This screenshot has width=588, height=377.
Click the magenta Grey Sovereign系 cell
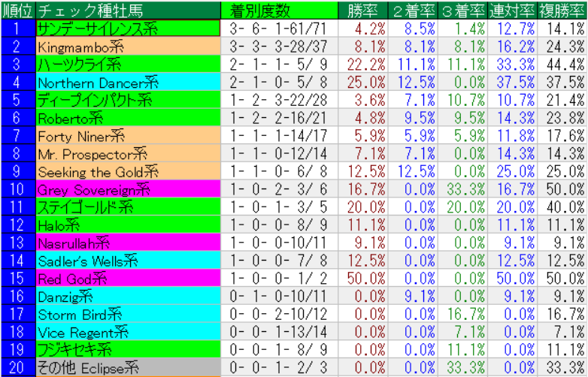[128, 190]
